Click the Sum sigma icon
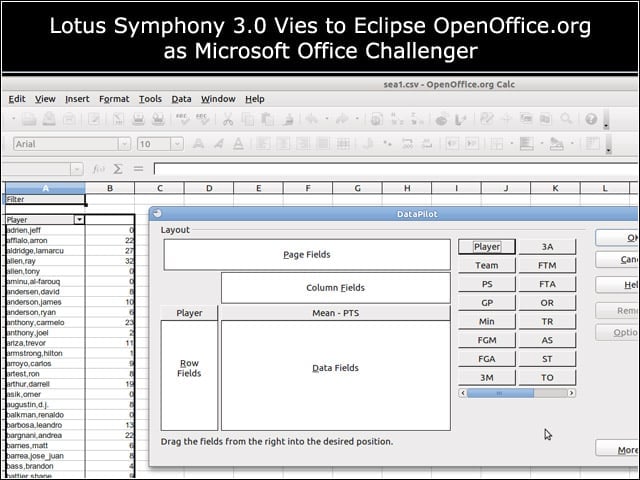Screen dimensions: 640x480 [x=118, y=169]
